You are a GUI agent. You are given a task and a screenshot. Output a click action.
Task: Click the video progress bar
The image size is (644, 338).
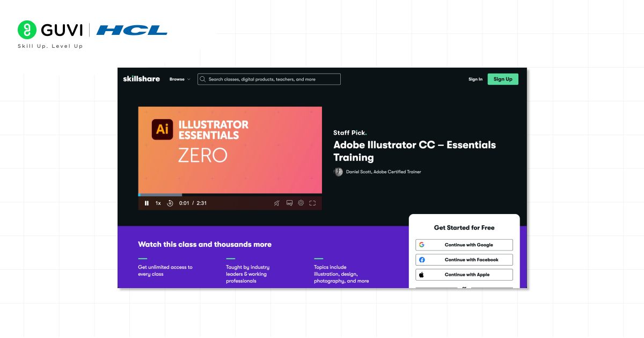point(230,195)
